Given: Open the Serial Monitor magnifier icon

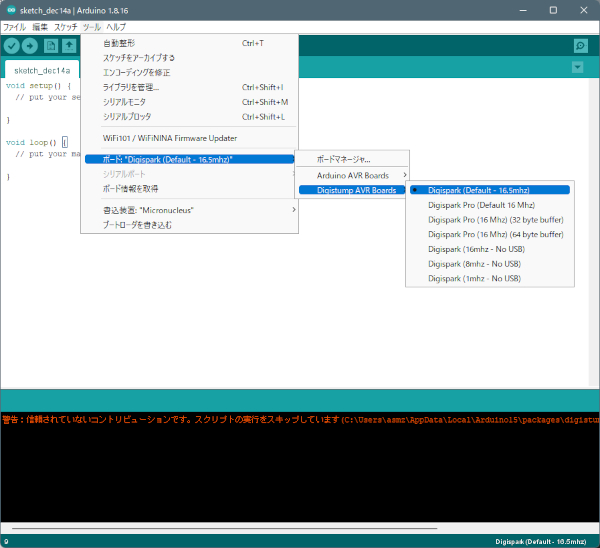Looking at the screenshot, I should pos(581,46).
